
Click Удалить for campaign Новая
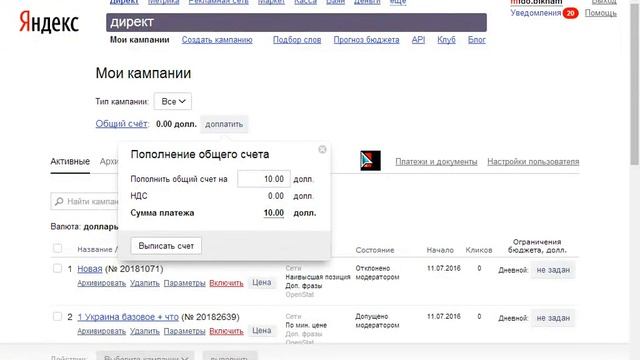(144, 283)
